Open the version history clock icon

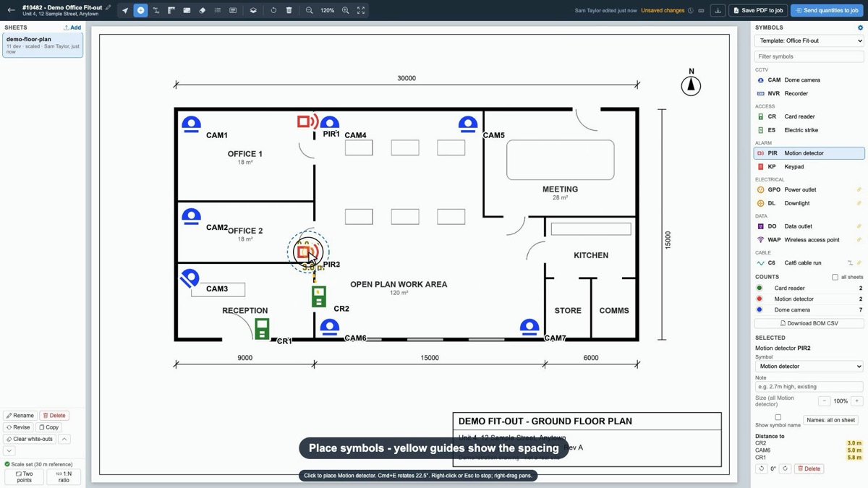click(x=691, y=11)
